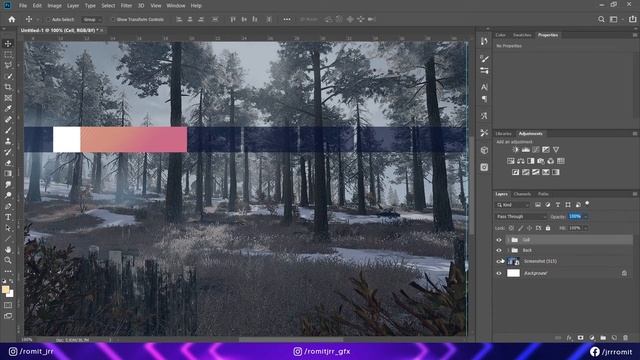The width and height of the screenshot is (640, 360).
Task: Select the Brush tool
Action: coord(8,130)
